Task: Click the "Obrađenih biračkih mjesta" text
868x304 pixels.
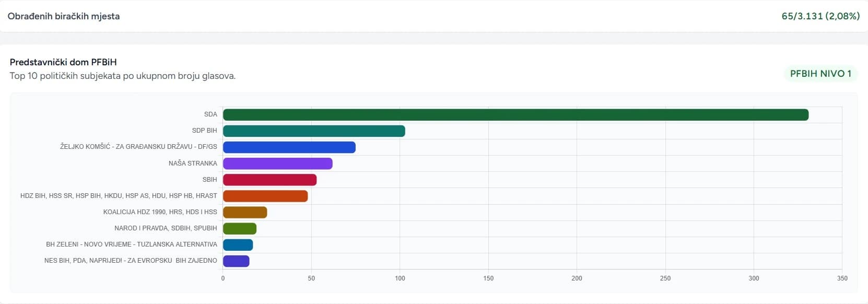Action: click(x=64, y=16)
